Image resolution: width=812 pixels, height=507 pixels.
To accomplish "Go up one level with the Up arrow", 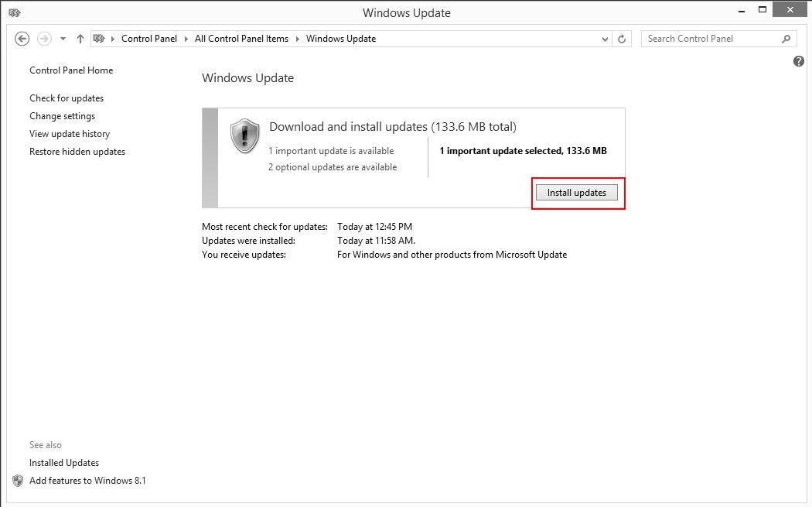I will (x=80, y=39).
